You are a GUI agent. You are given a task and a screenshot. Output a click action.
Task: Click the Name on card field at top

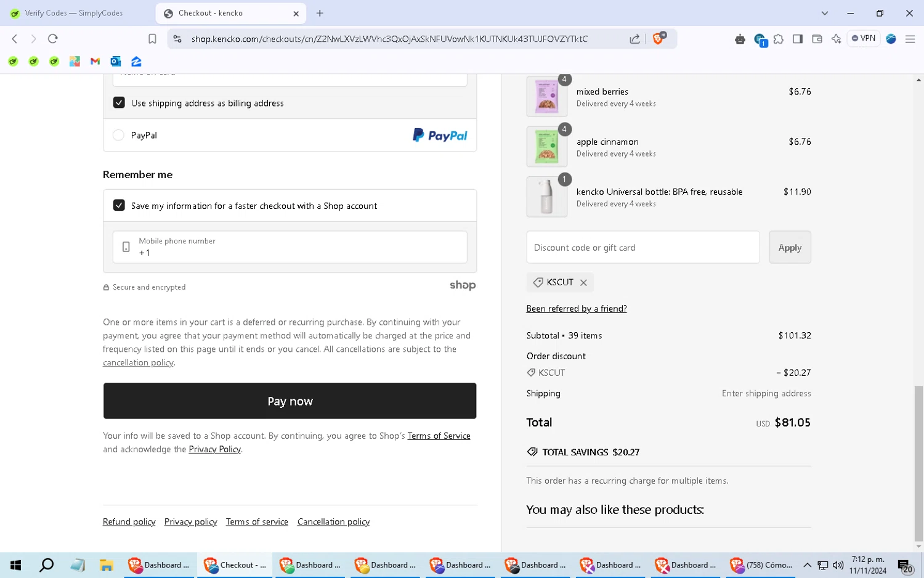tap(290, 79)
